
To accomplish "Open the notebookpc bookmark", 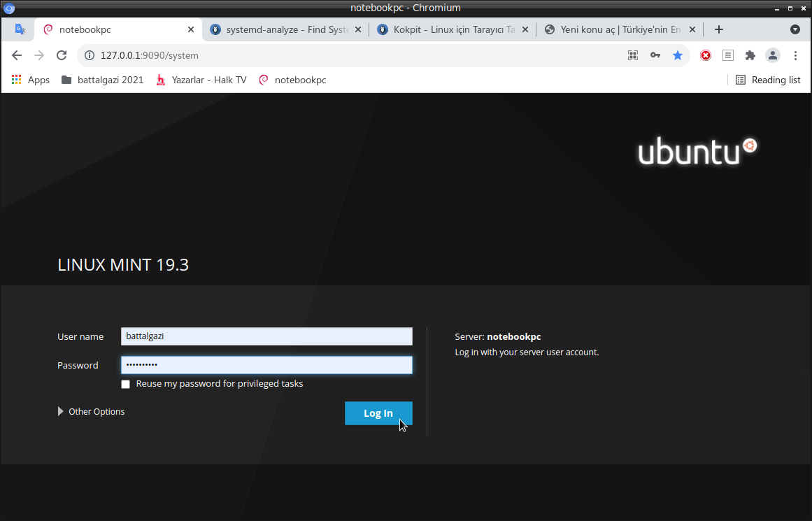I will [292, 80].
